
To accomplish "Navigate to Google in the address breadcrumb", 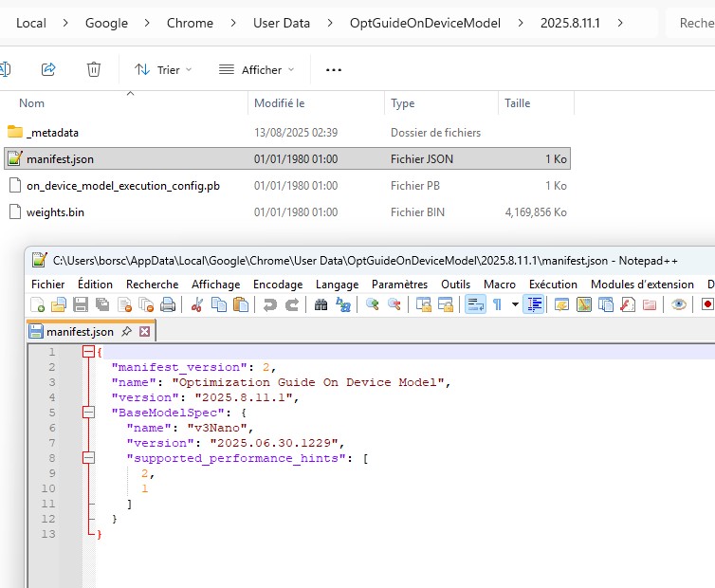I will [x=106, y=23].
